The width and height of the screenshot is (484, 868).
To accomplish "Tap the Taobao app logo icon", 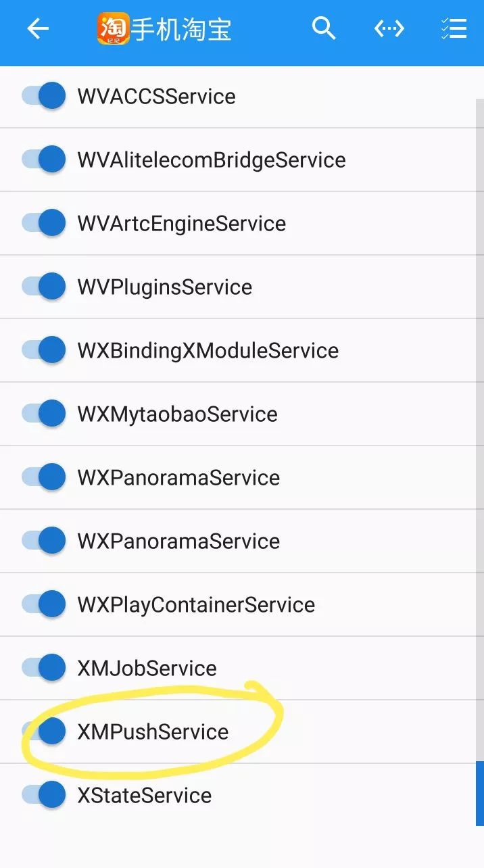I will click(x=113, y=29).
